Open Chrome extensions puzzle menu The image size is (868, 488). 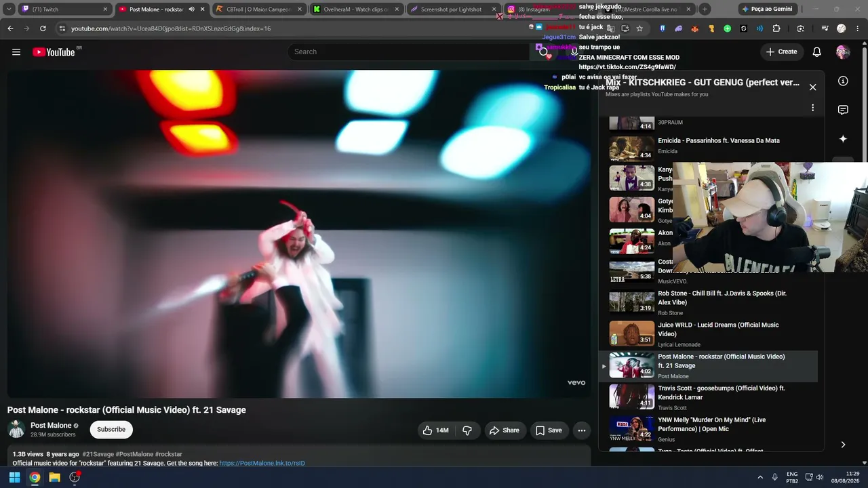point(776,28)
